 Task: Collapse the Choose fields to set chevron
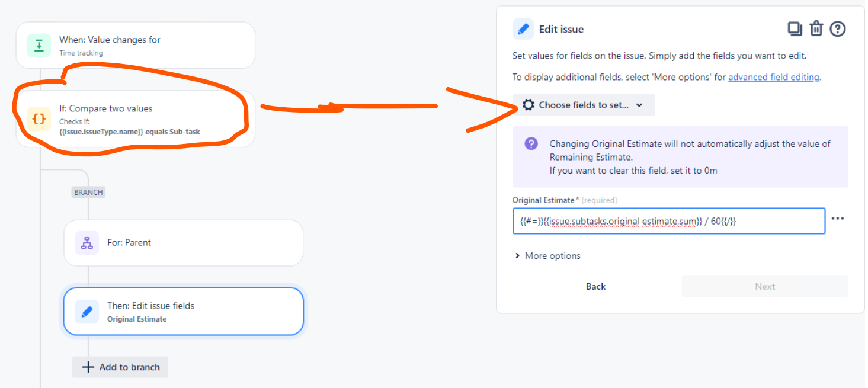click(639, 104)
